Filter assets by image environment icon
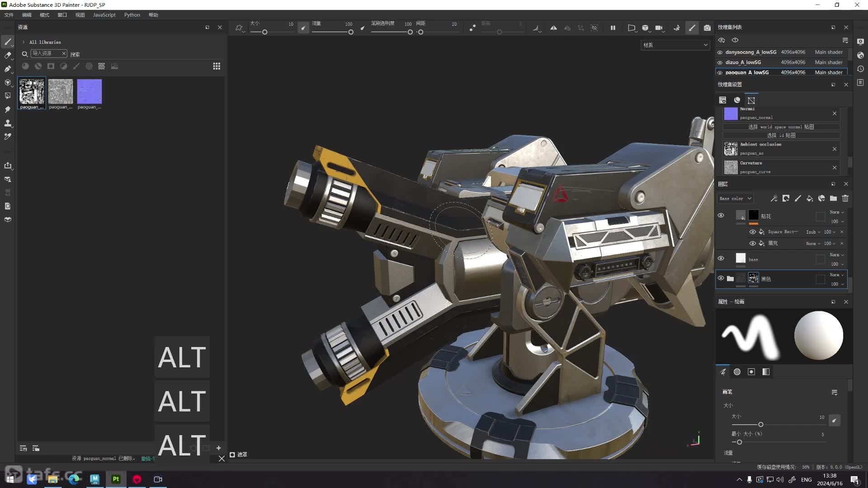 115,66
